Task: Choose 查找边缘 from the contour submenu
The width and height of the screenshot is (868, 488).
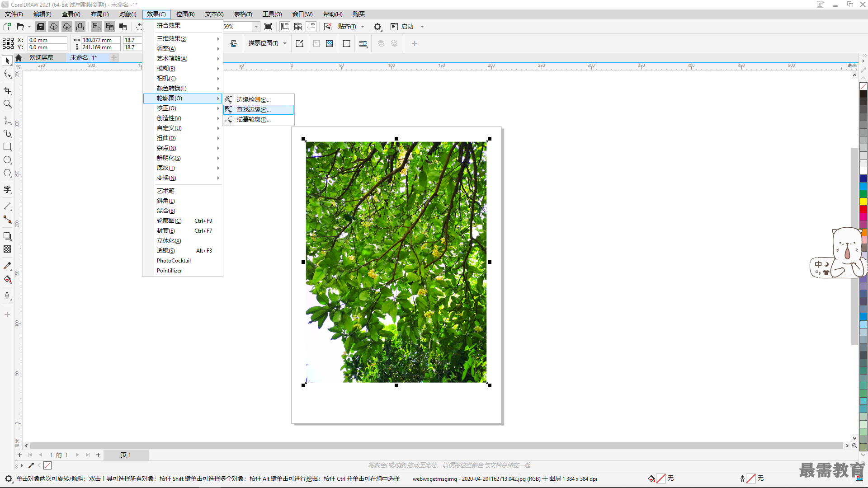Action: (x=259, y=109)
